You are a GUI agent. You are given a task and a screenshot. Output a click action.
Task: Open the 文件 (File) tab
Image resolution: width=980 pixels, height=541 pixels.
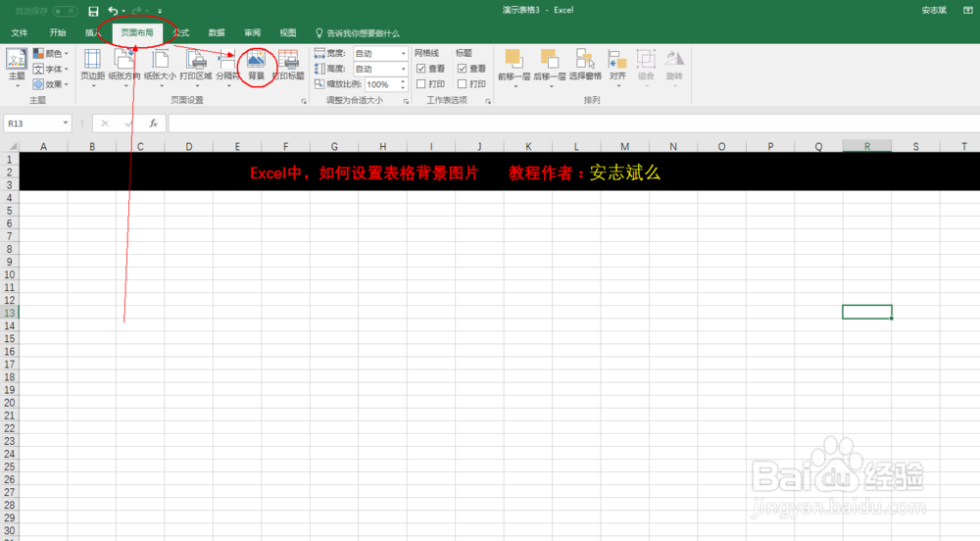point(20,33)
